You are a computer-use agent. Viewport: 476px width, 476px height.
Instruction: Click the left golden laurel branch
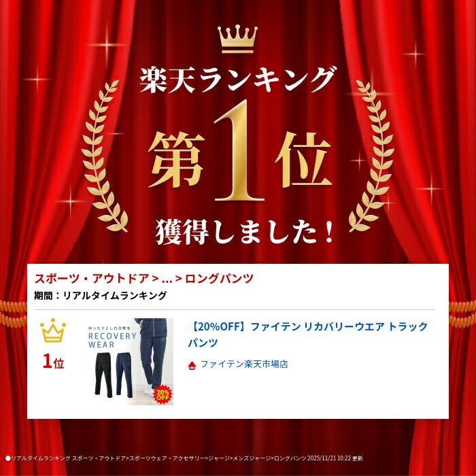click(105, 156)
